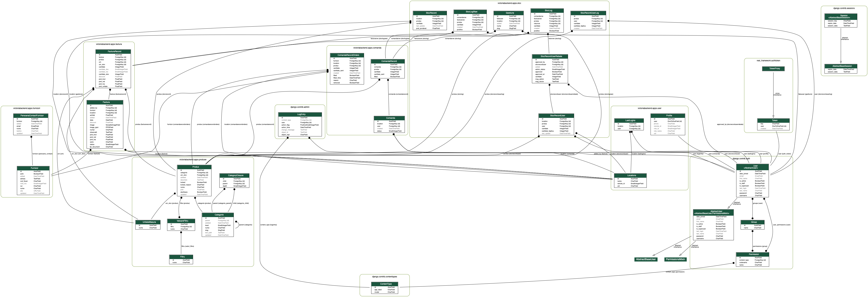Select the Produs model header
Image resolution: width=868 pixels, height=297 pixels.
195,167
